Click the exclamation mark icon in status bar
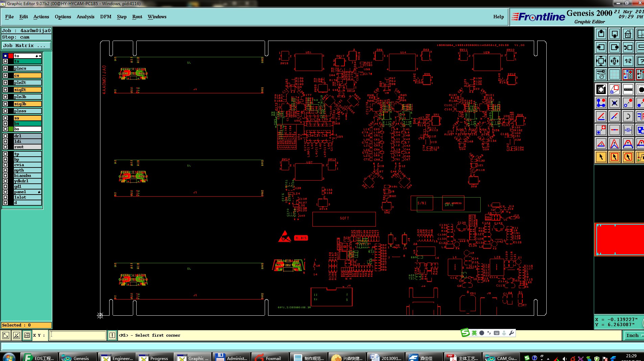Image resolution: width=644 pixels, height=361 pixels. pyautogui.click(x=112, y=335)
